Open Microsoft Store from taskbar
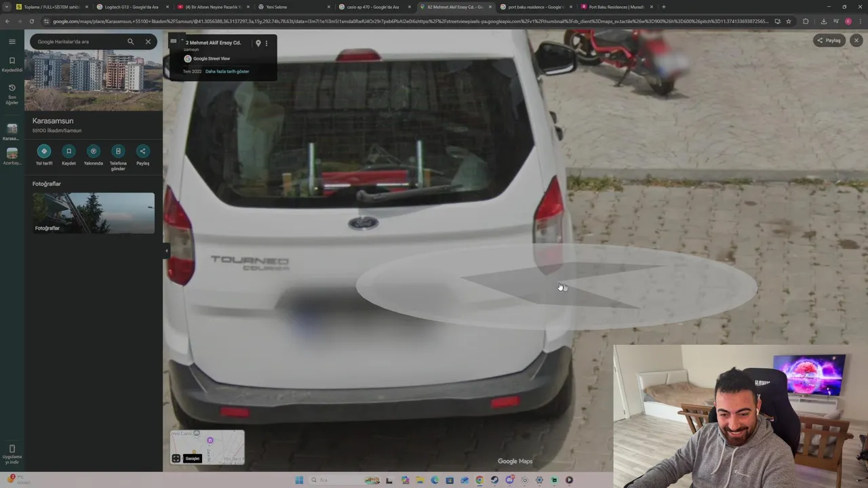Image resolution: width=868 pixels, height=488 pixels. [450, 480]
